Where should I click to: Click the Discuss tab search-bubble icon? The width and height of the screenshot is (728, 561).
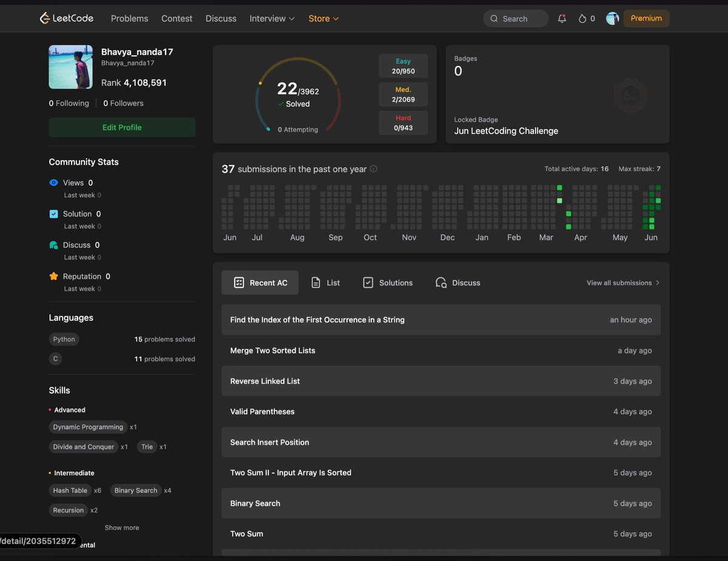pyautogui.click(x=441, y=283)
